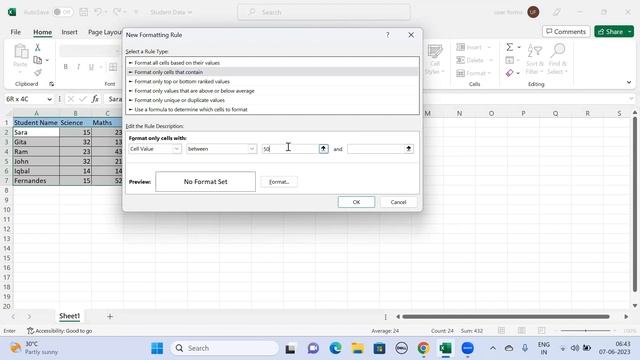The width and height of the screenshot is (640, 360).
Task: Click the vertical scrollbar thumb
Action: pyautogui.click(x=635, y=204)
